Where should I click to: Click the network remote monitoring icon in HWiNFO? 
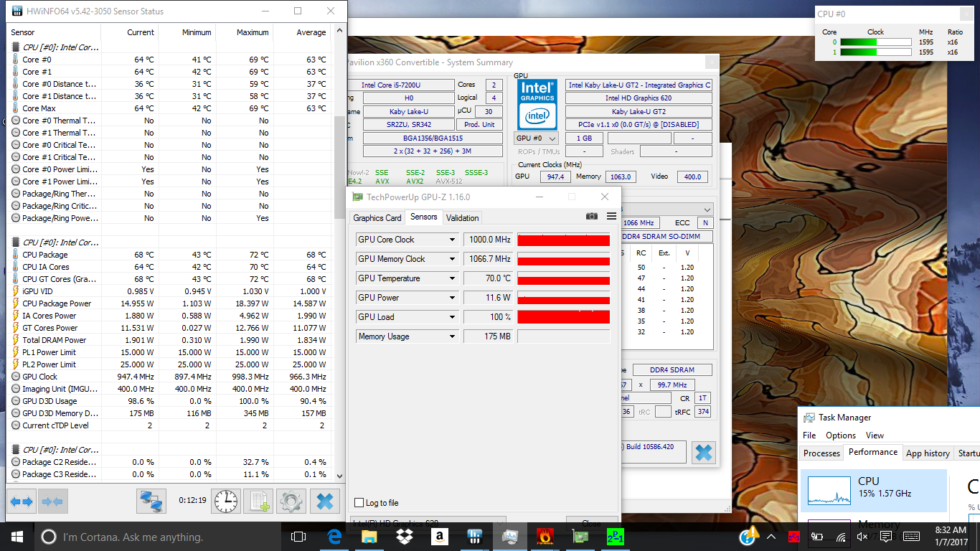click(x=151, y=501)
